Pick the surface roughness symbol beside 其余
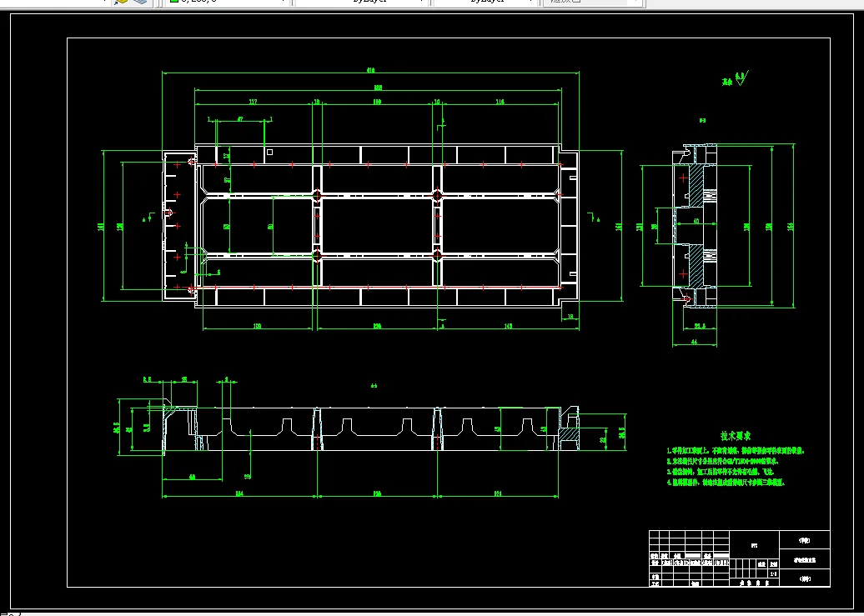This screenshot has width=864, height=616. coord(741,78)
